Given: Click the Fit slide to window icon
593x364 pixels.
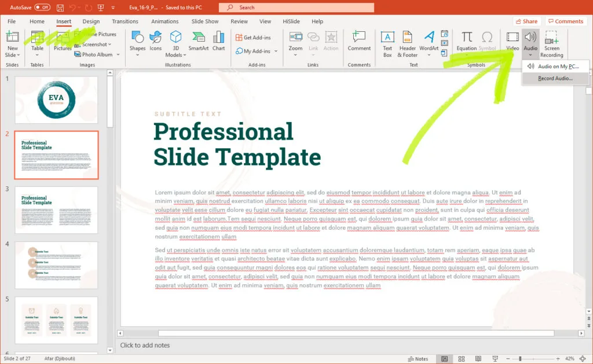Looking at the screenshot, I should 583,359.
